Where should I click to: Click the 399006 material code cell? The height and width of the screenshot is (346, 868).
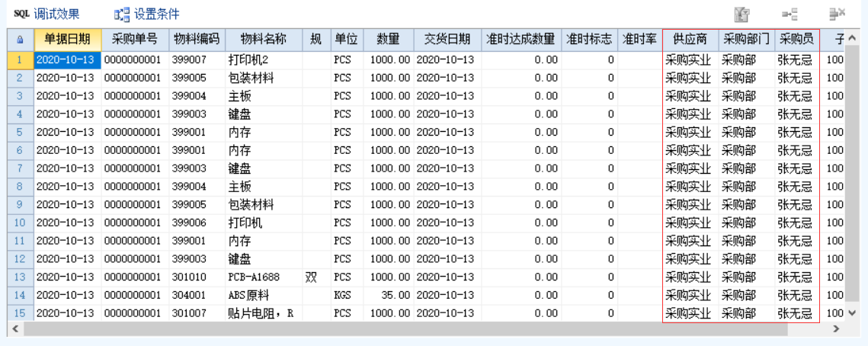click(197, 223)
